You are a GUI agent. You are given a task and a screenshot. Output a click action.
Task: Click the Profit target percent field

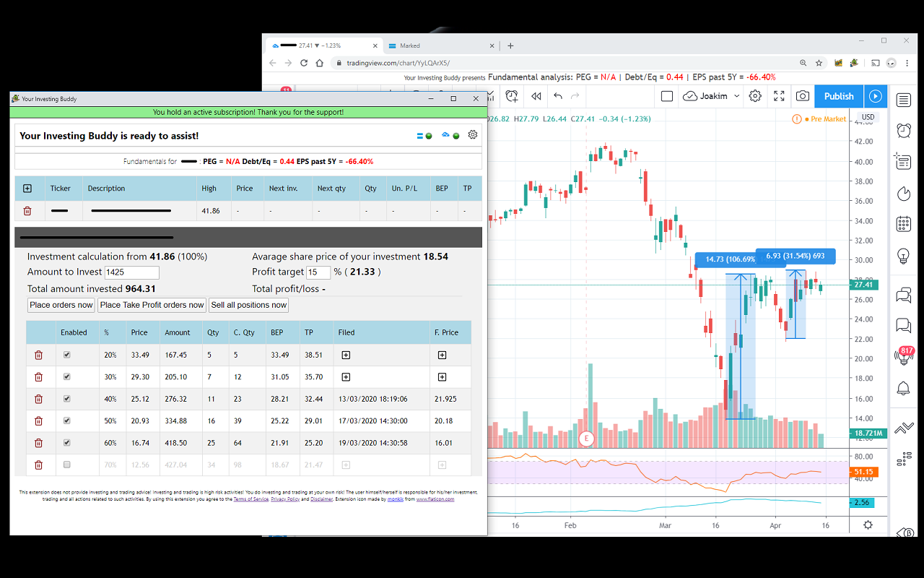(x=318, y=272)
